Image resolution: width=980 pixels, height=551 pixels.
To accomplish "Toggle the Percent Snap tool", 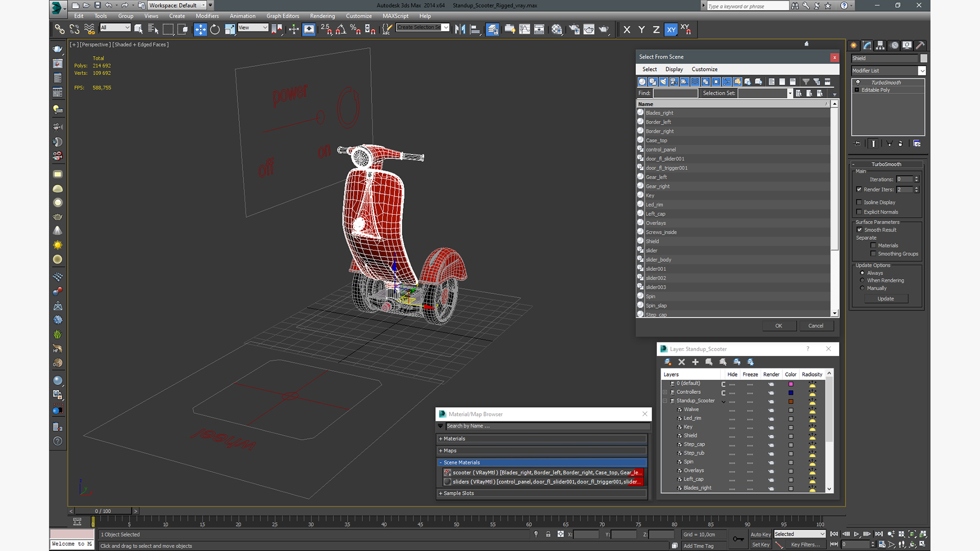I will click(355, 30).
